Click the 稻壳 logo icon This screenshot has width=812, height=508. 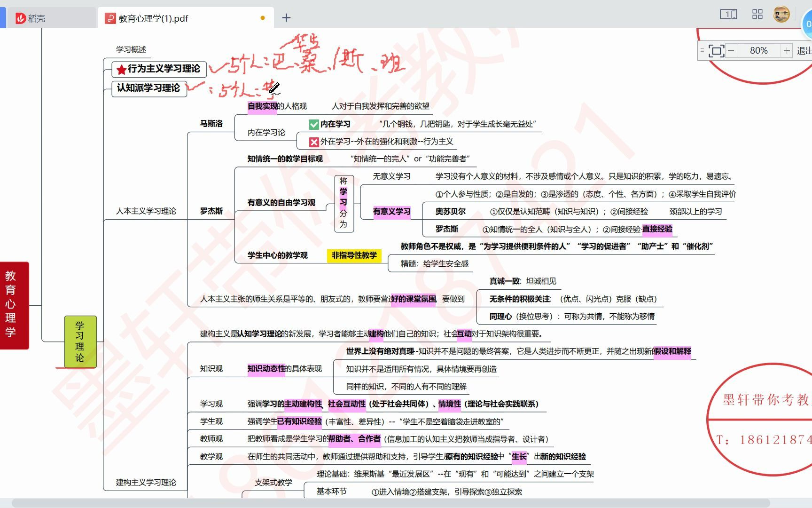[x=20, y=18]
